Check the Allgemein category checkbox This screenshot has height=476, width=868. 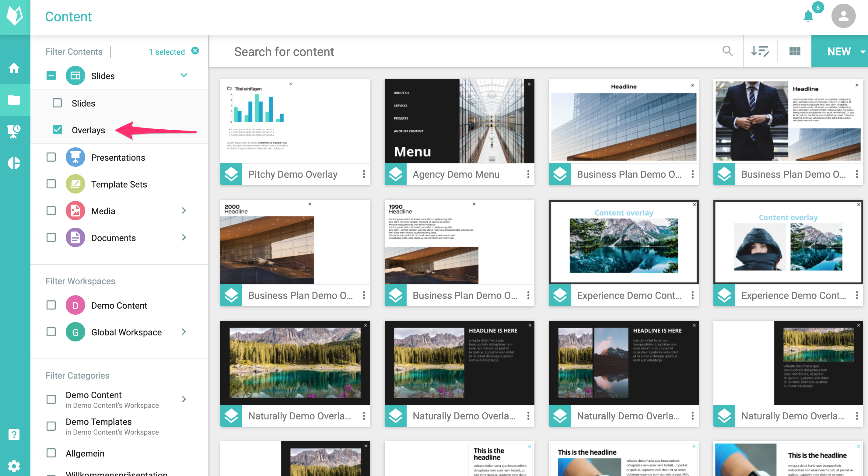tap(51, 453)
